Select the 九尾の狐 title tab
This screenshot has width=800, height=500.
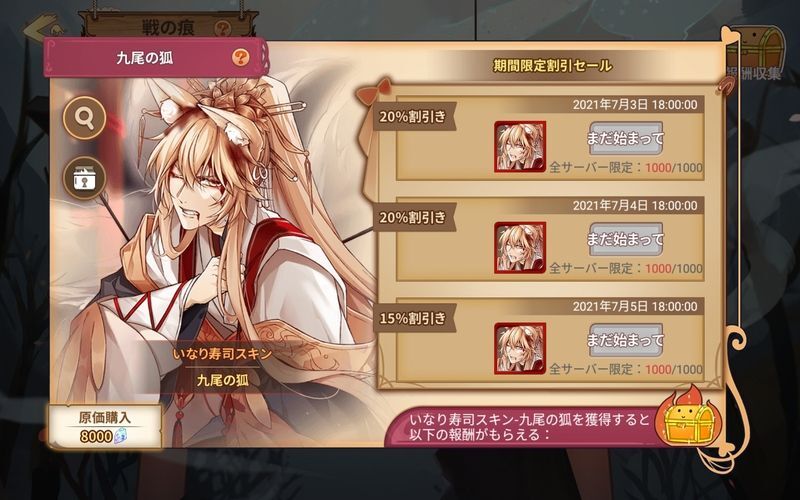[x=155, y=58]
